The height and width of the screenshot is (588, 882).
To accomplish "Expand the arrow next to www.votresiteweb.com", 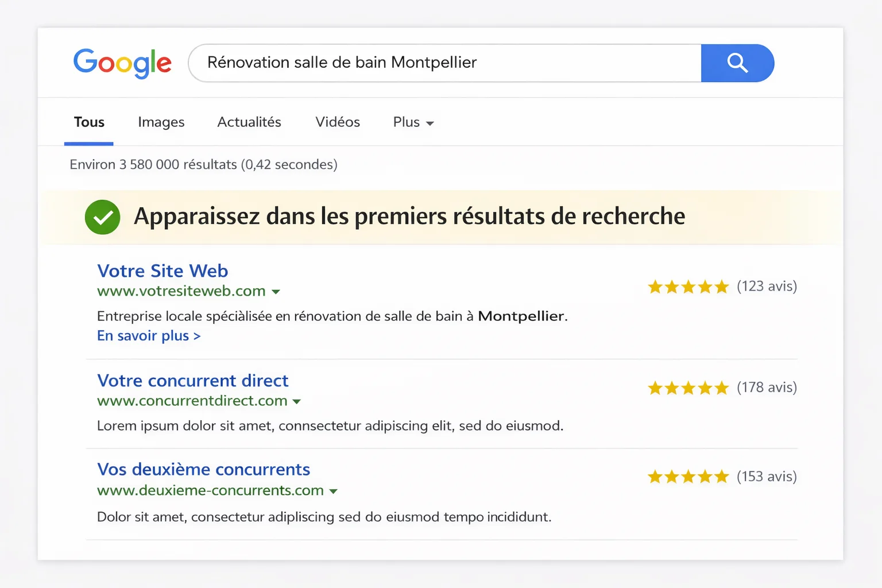I will (x=276, y=292).
